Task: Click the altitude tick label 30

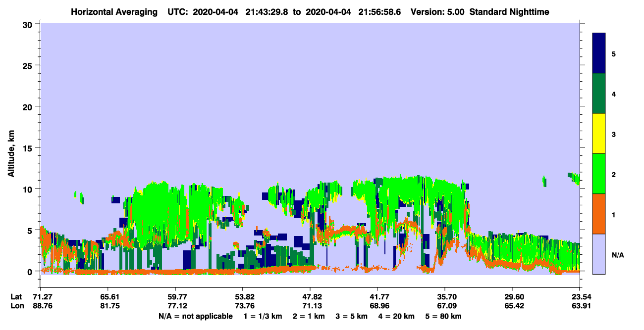Action: (x=28, y=24)
